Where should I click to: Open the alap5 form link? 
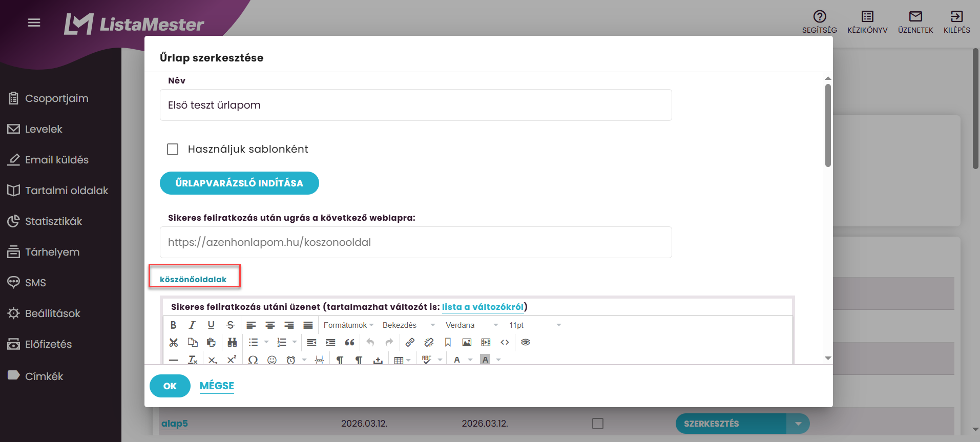[x=175, y=424]
